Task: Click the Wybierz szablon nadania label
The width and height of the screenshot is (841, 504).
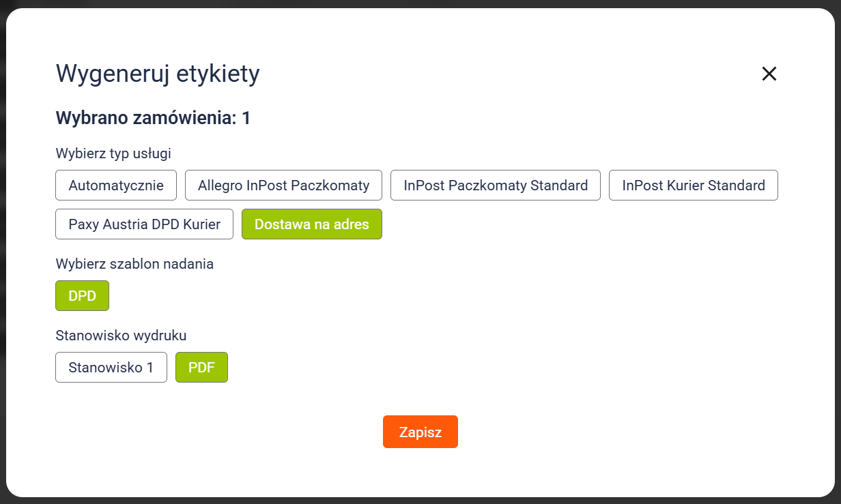Action: (134, 264)
